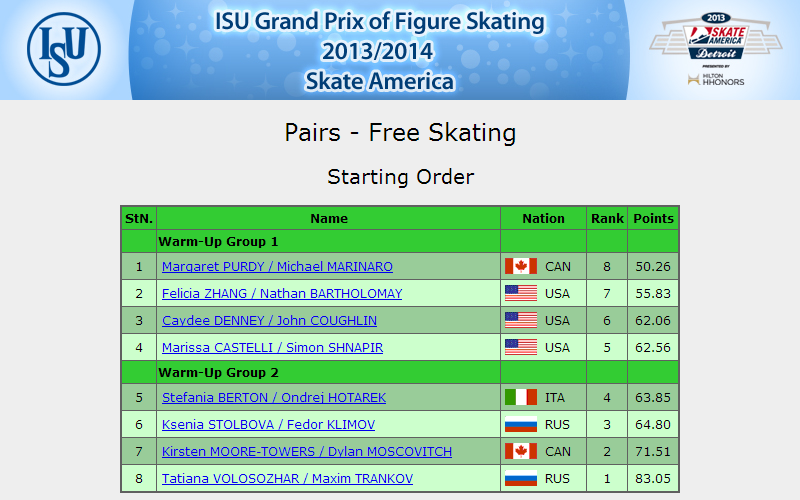800x500 pixels.
Task: Click the ISU logo in the banner
Action: point(64,49)
